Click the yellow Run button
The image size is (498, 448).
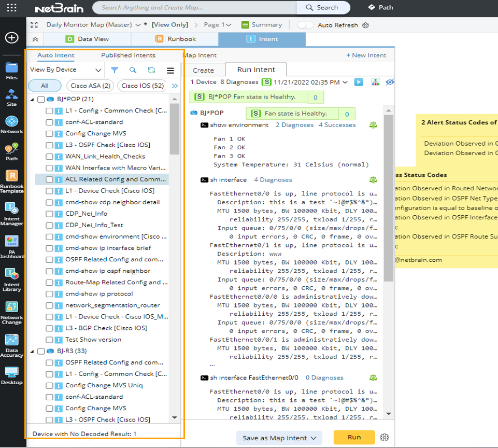click(x=354, y=437)
